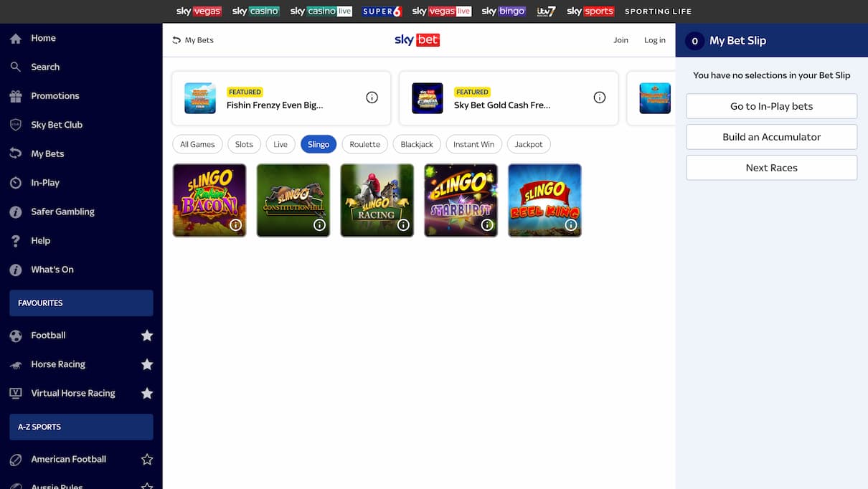The height and width of the screenshot is (489, 868).
Task: Click the FAVOURITES section header
Action: (81, 303)
